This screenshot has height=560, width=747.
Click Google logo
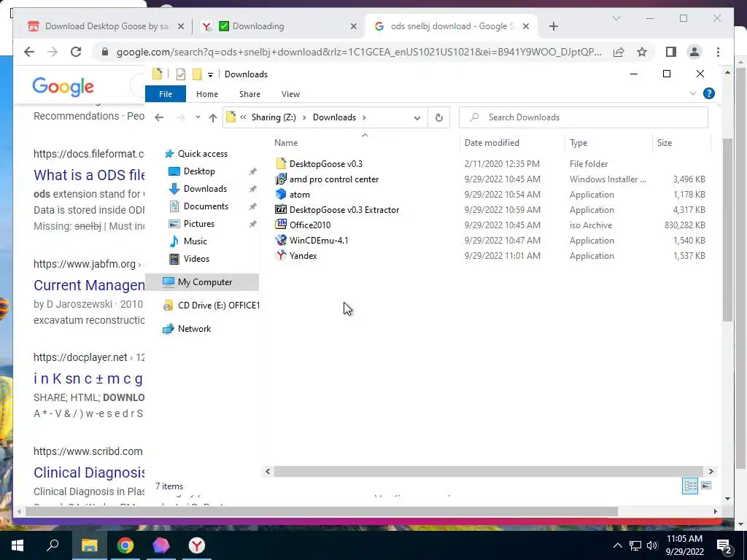[63, 87]
